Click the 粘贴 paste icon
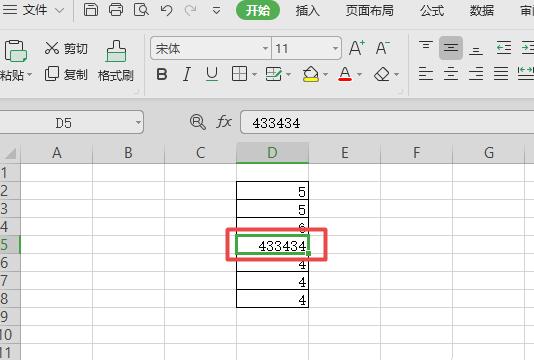The height and width of the screenshot is (360, 534). point(15,51)
